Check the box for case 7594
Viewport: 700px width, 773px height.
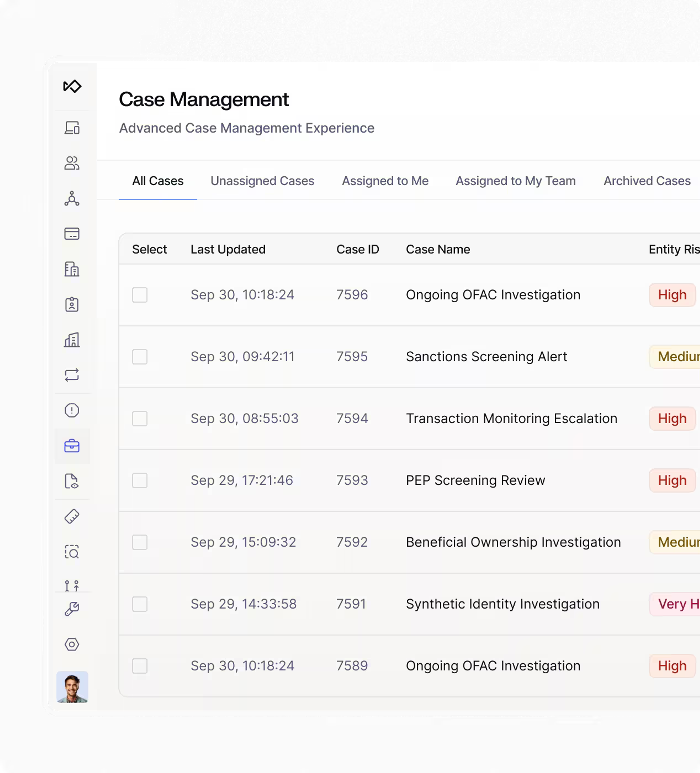[x=140, y=418]
